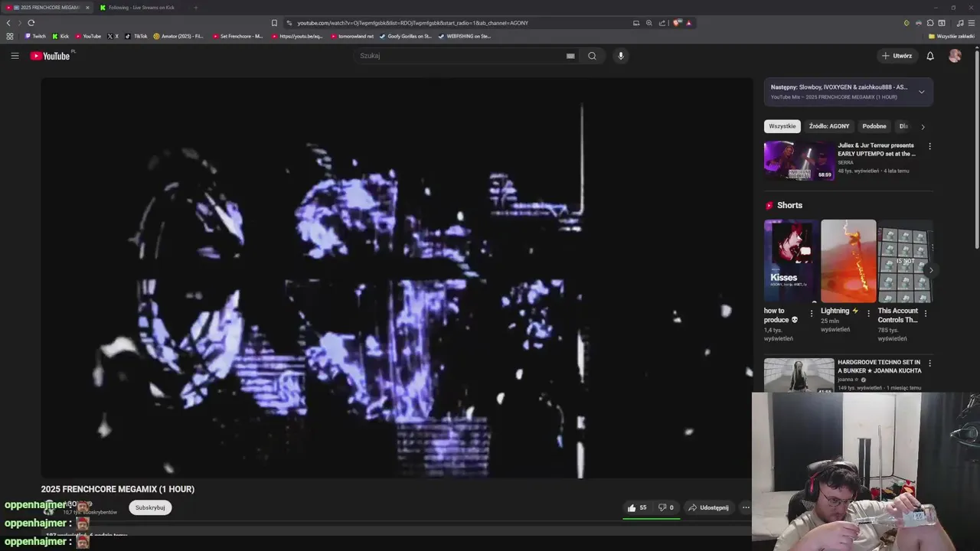This screenshot has height=551, width=980.
Task: Open Brave Shields lion icon
Action: point(677,23)
